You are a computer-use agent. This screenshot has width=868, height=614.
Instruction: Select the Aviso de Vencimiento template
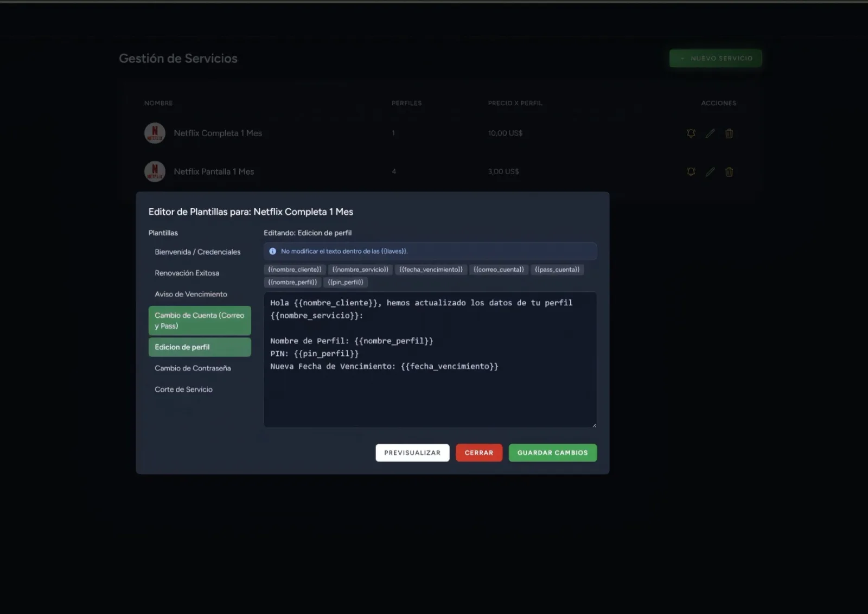click(x=200, y=294)
